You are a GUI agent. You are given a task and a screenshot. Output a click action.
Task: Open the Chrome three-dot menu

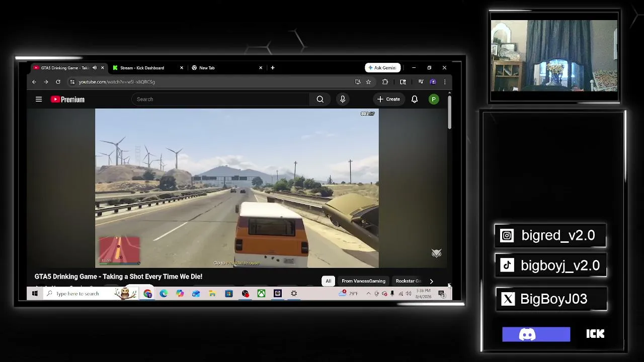click(x=445, y=82)
